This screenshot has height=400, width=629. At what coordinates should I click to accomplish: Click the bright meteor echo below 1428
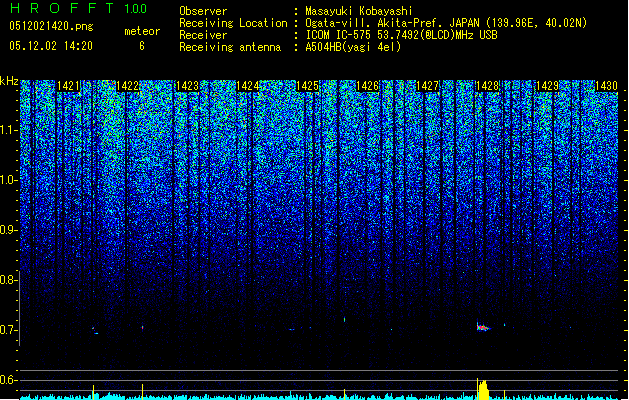coord(483,327)
